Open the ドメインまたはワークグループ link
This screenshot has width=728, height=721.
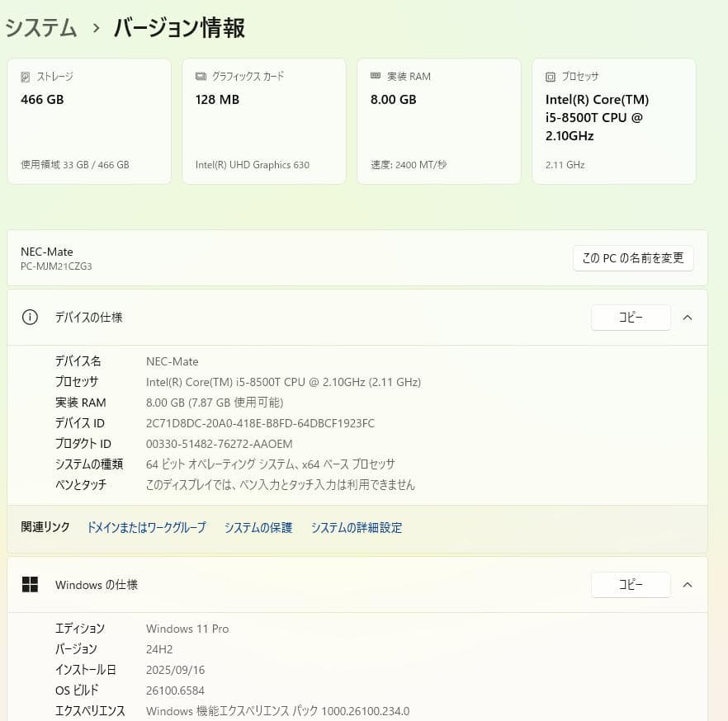tap(145, 527)
